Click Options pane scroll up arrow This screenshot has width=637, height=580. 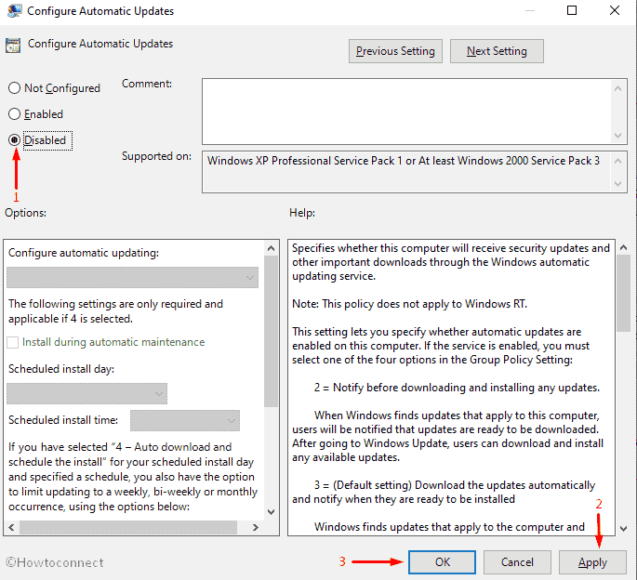coord(271,248)
